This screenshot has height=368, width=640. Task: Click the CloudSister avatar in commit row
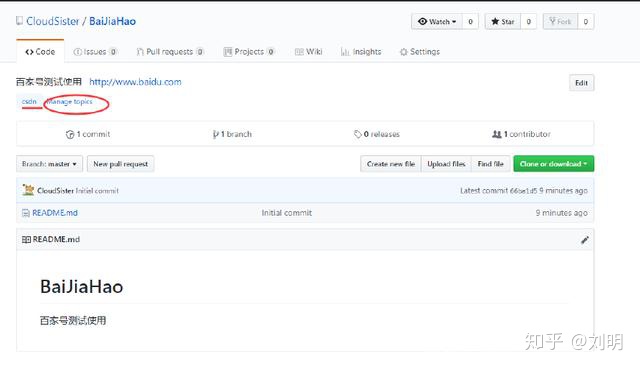[28, 190]
